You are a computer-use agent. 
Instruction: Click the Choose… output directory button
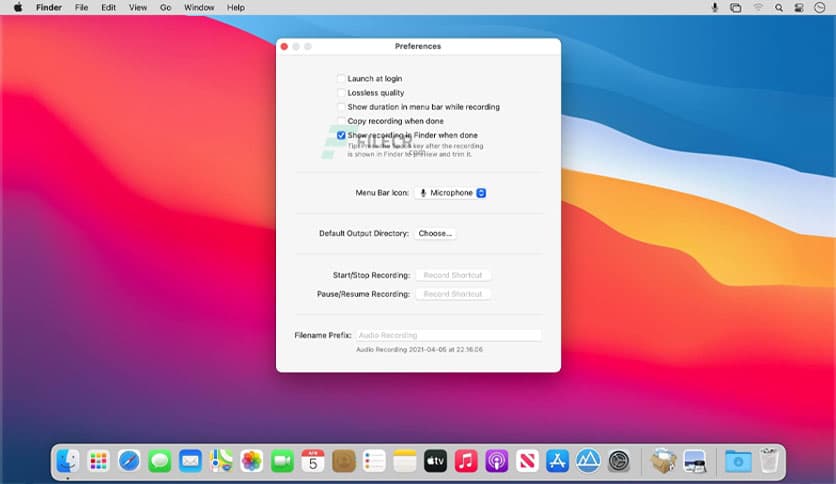435,234
